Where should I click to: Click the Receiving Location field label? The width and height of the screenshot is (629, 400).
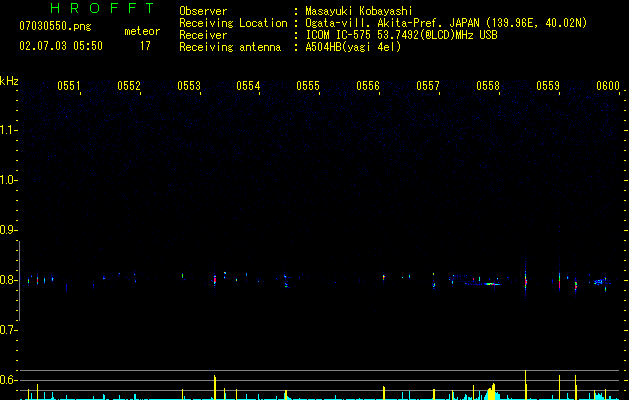(233, 23)
